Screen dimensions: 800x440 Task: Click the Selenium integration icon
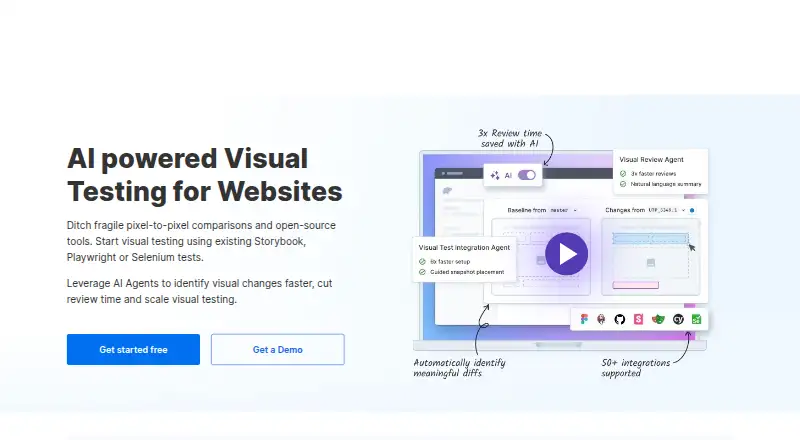pos(696,319)
